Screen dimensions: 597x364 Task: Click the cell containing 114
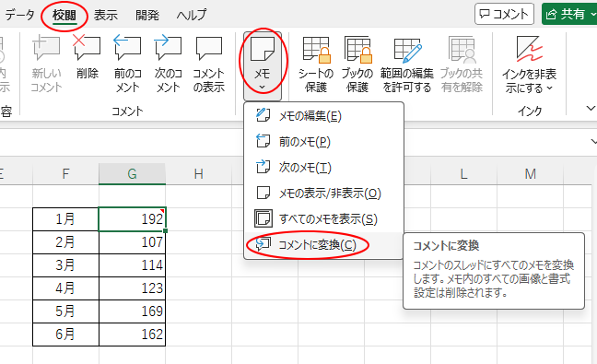click(x=132, y=265)
